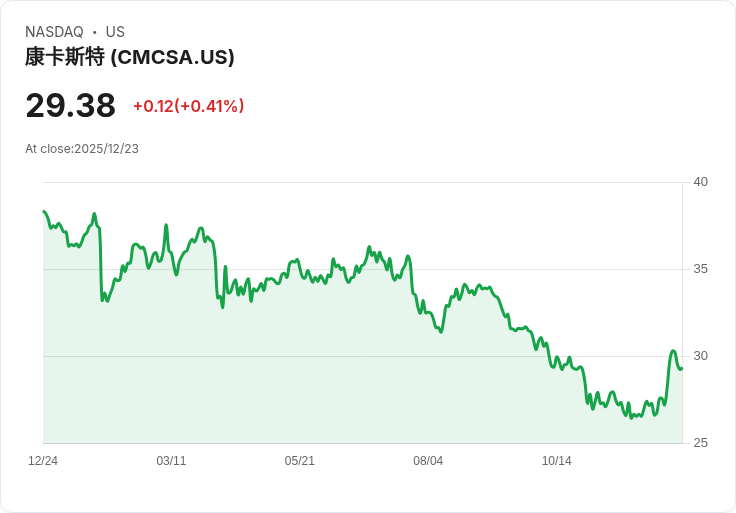Click the +0.12(+0.41%) price change
736x513 pixels.
point(188,106)
